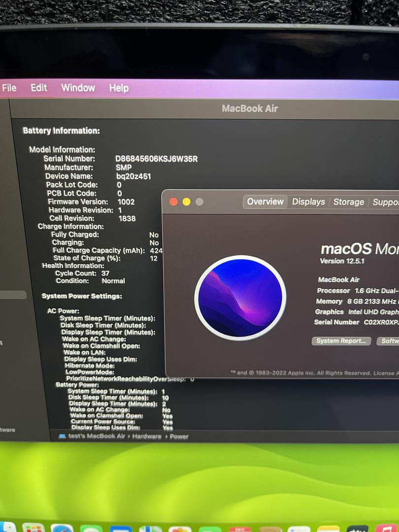Click the Current Power Source label

(x=103, y=421)
